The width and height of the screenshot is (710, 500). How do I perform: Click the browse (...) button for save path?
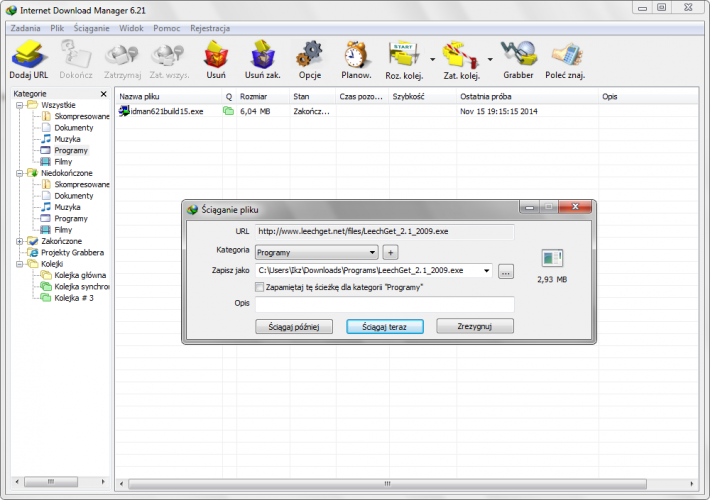click(506, 272)
